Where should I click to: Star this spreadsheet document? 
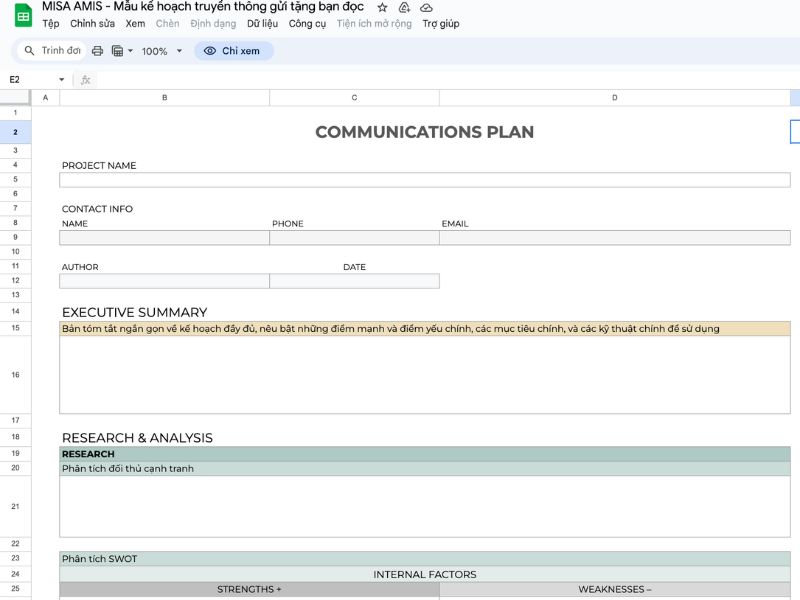pos(382,7)
